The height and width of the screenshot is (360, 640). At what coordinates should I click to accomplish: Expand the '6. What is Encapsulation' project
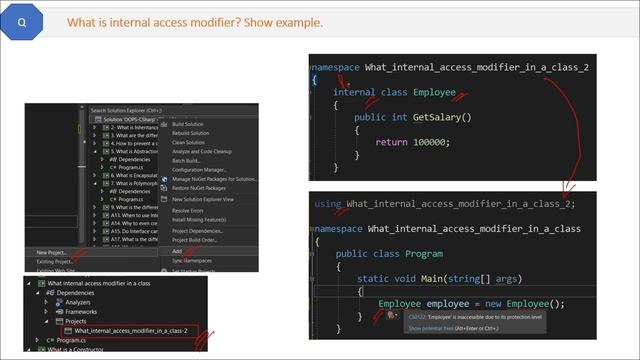[95, 175]
